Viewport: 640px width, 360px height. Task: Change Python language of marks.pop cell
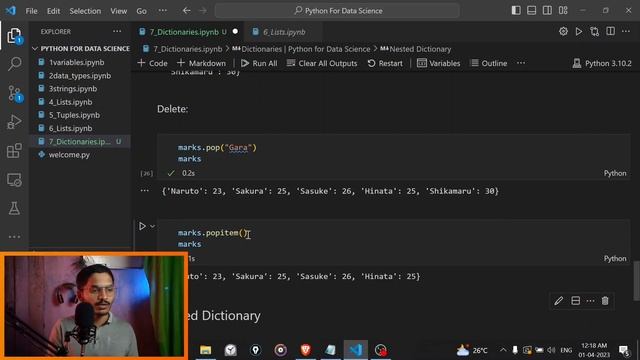pos(615,173)
